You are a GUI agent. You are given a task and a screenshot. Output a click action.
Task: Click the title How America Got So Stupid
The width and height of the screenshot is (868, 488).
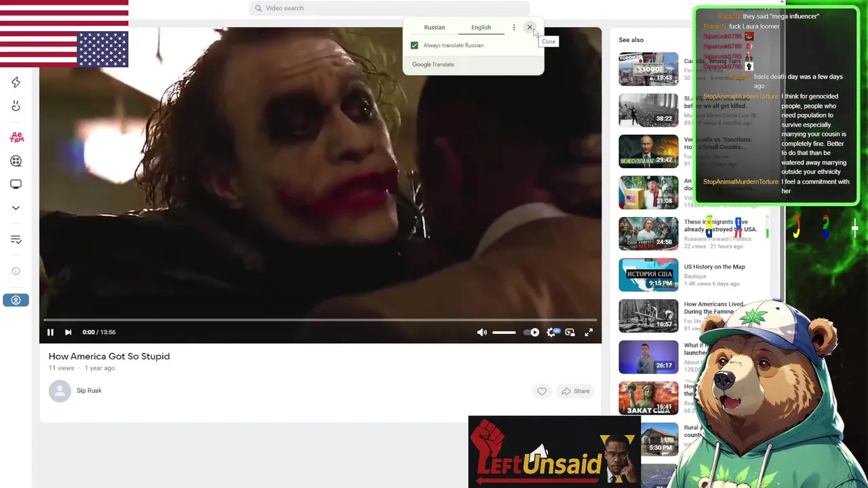[x=109, y=356]
